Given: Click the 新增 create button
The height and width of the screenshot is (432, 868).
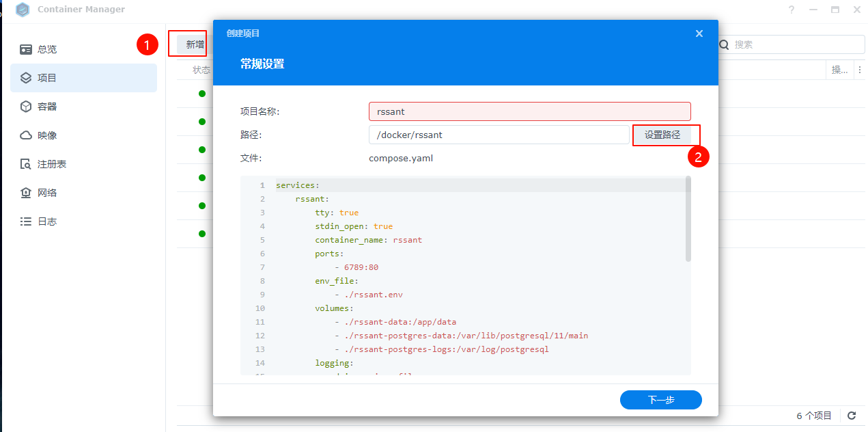Looking at the screenshot, I should point(195,44).
